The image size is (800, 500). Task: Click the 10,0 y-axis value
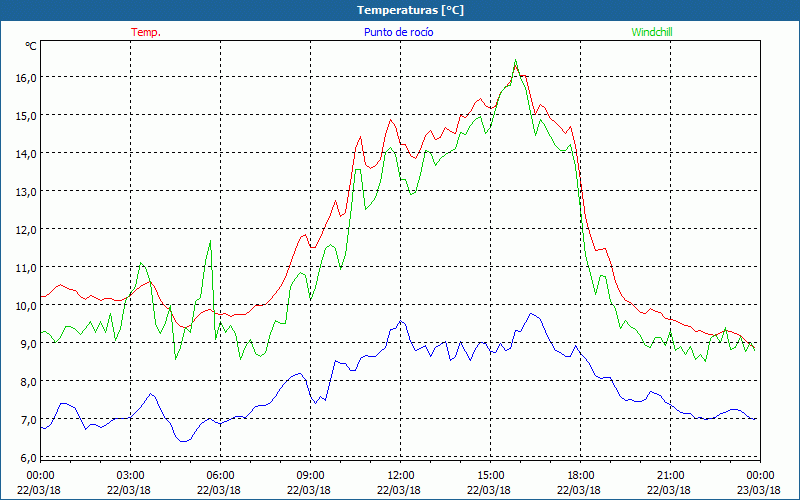click(x=28, y=306)
